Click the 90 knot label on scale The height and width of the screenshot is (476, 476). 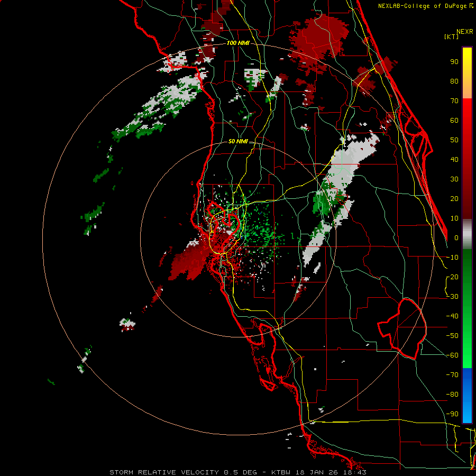454,62
